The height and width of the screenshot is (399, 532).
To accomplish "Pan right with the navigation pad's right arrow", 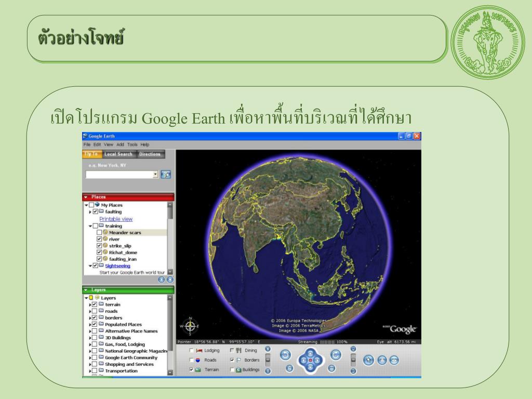I will (x=317, y=361).
